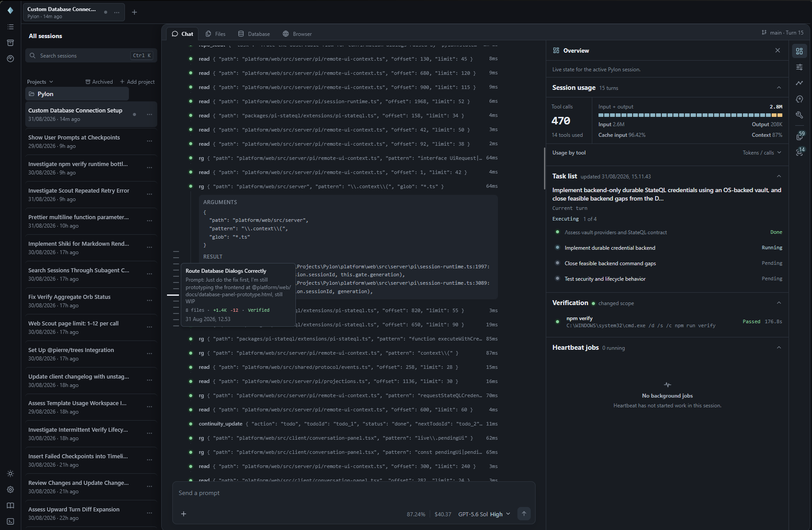Click the Overview panel scrollbar

544,168
